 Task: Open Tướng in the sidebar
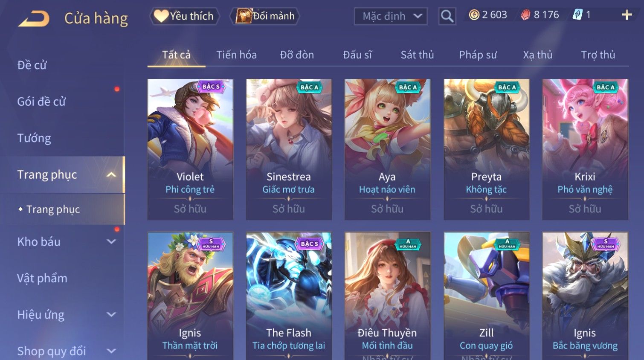34,138
